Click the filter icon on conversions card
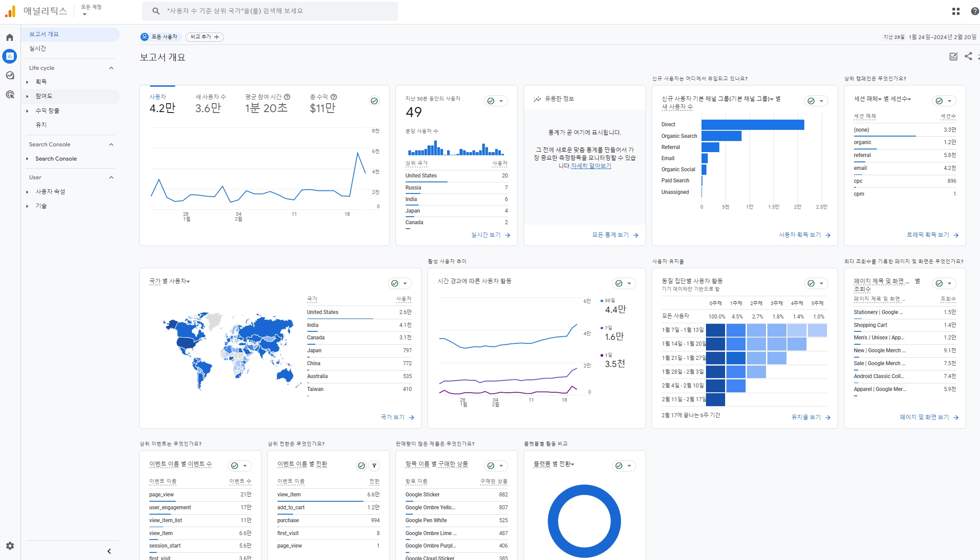Image resolution: width=980 pixels, height=560 pixels. tap(374, 466)
